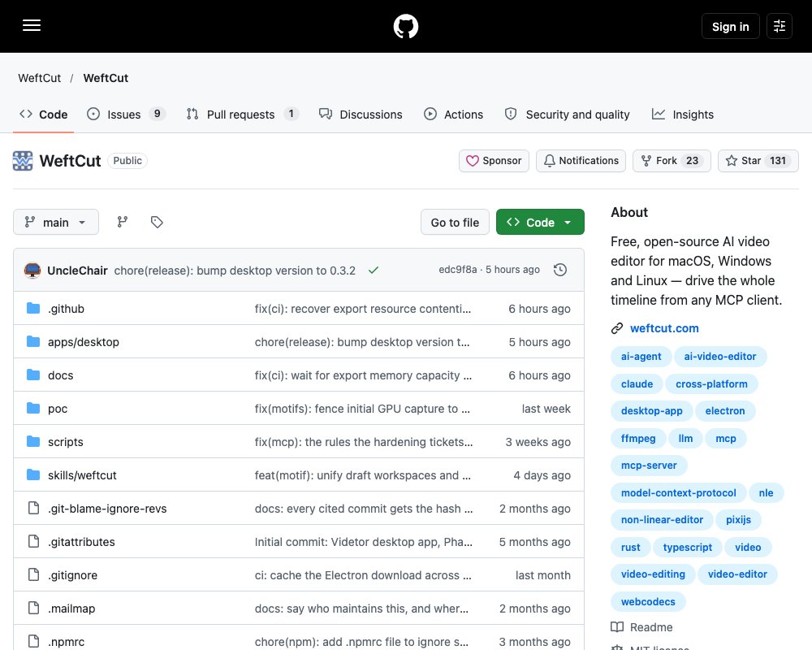
Task: Click the WeftCut repository avatar
Action: (x=23, y=161)
